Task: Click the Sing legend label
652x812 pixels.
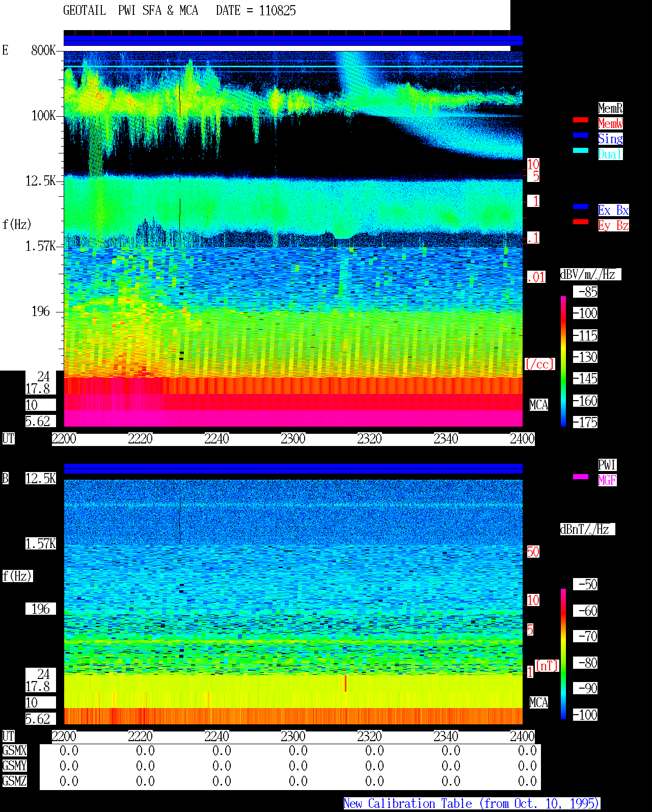Action: click(610, 139)
